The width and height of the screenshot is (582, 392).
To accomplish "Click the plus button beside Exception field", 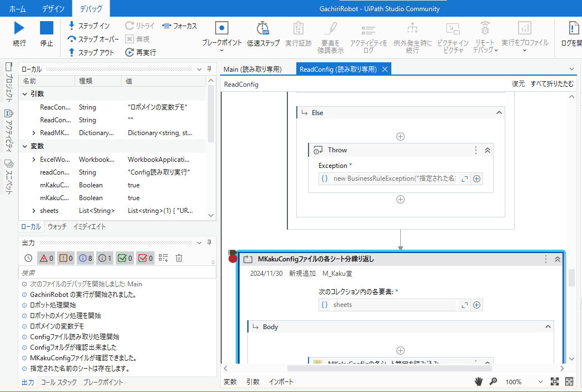I will (476, 179).
